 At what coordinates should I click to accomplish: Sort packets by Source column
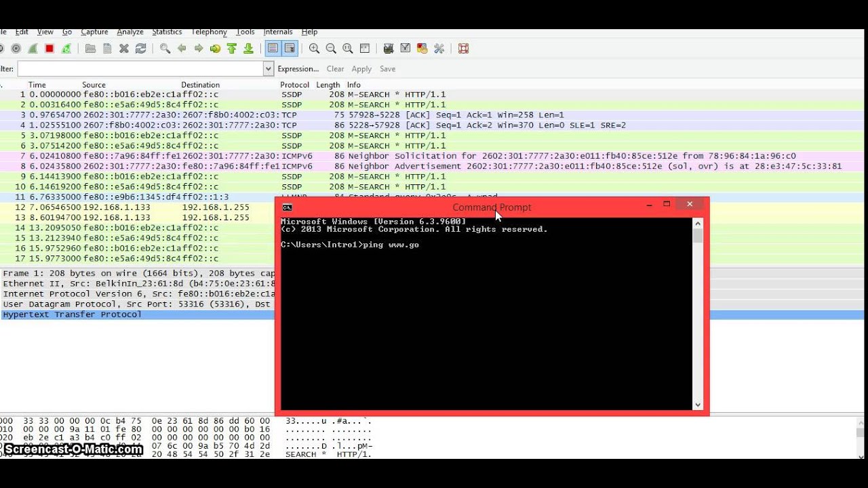click(94, 85)
